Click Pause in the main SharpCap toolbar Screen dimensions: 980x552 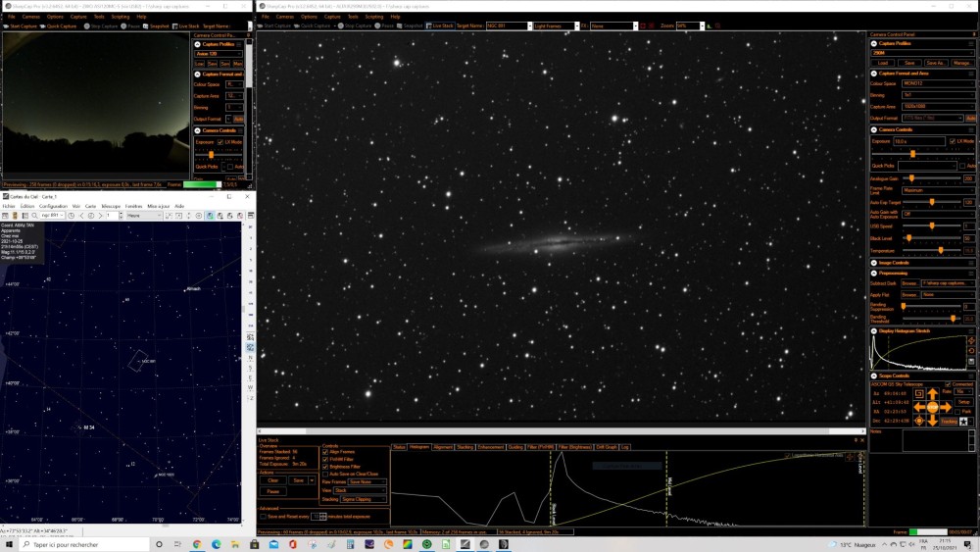pos(384,25)
